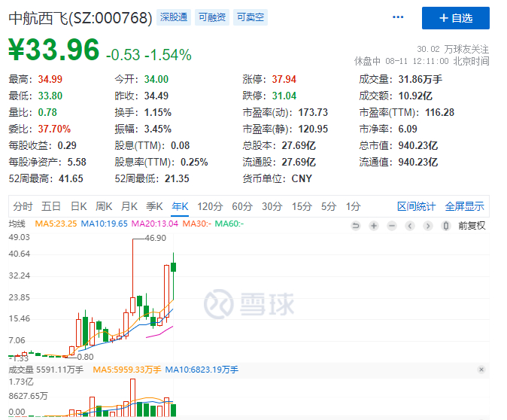Click the 涨停 value 37.94
Screen dimensions: 507x420
coord(284,79)
